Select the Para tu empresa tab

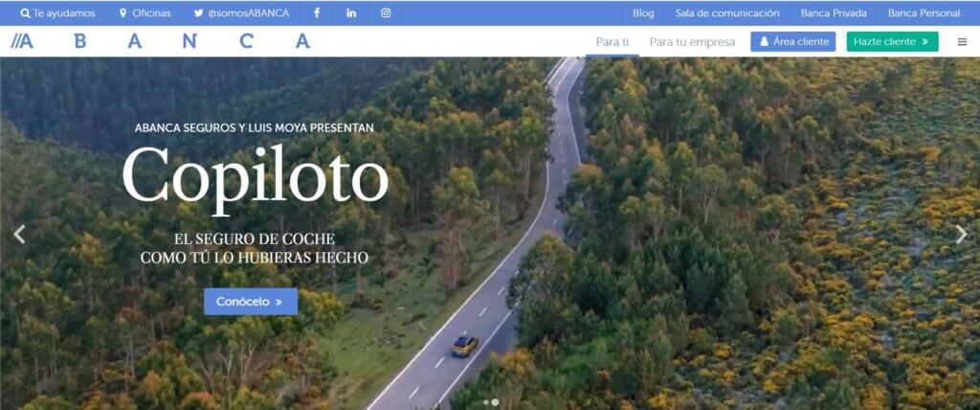click(x=693, y=42)
